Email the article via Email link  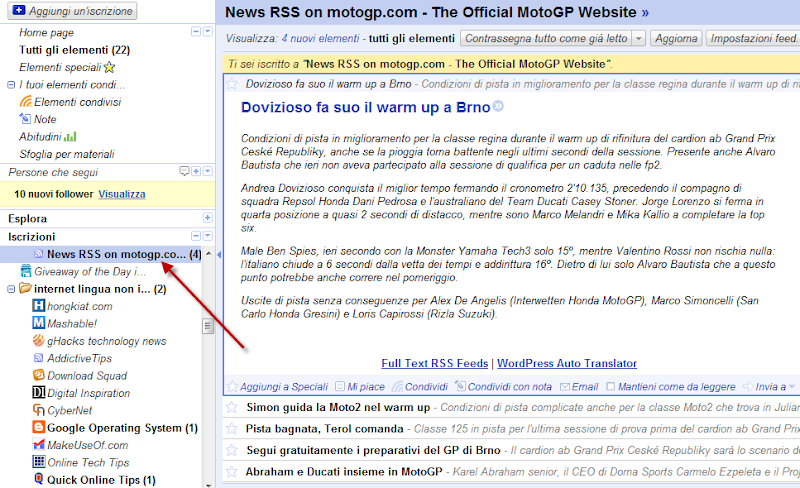pos(579,387)
